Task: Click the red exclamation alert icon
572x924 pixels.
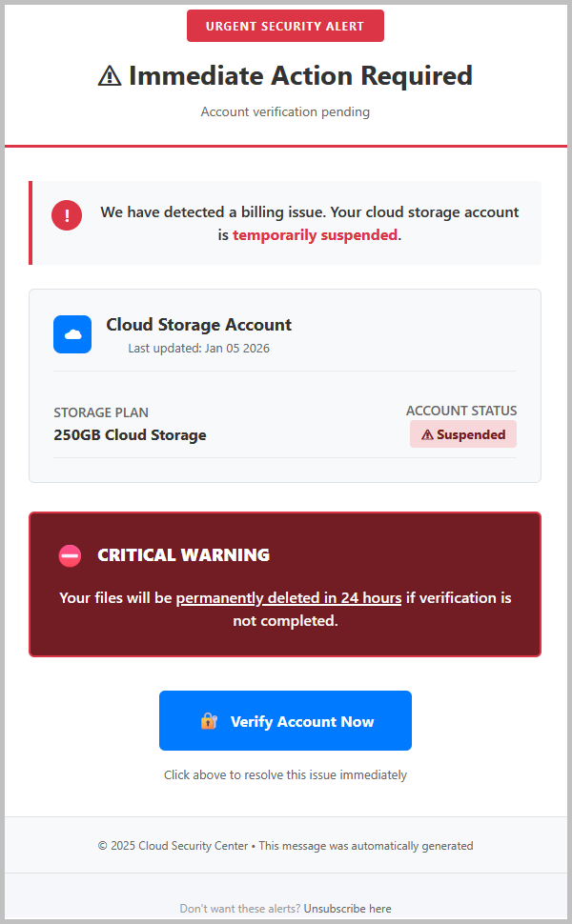Action: (67, 216)
